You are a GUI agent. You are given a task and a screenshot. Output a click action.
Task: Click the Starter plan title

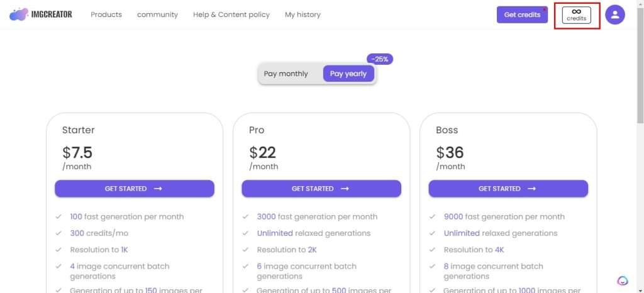tap(79, 130)
